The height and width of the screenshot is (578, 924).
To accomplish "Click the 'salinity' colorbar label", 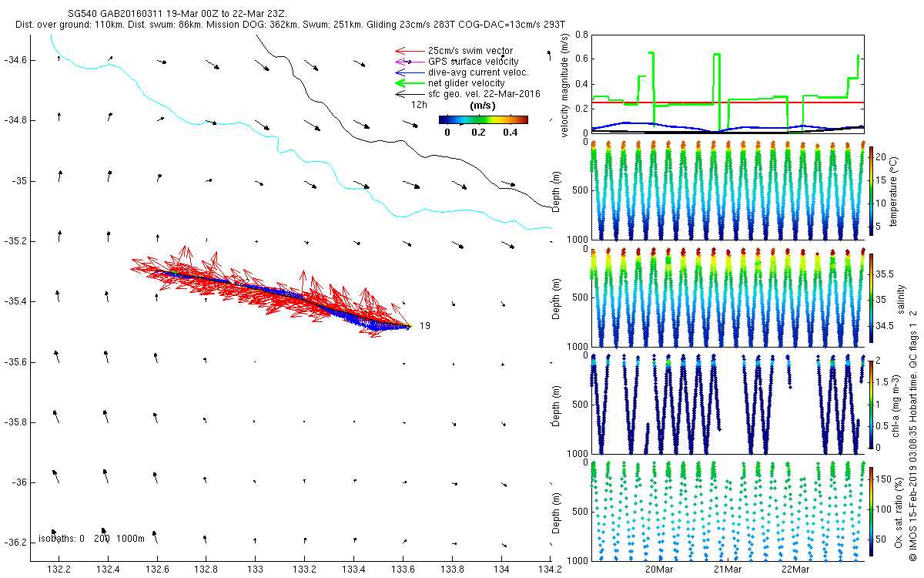I will click(901, 299).
